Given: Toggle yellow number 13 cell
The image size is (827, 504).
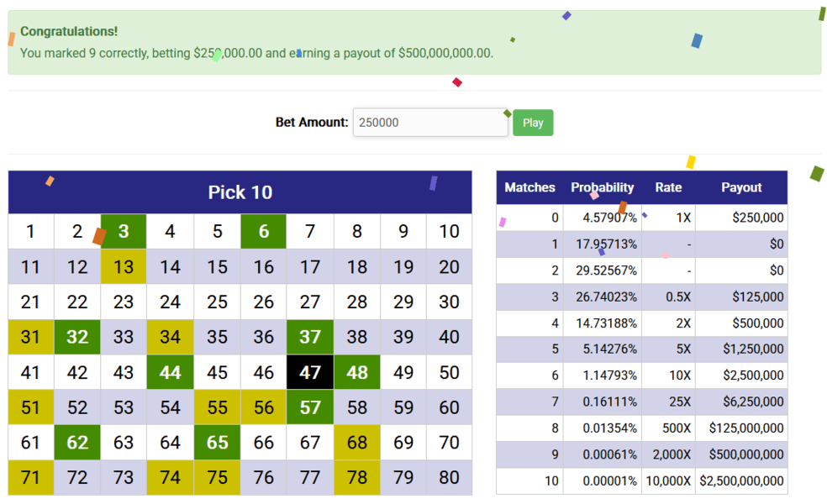Looking at the screenshot, I should pos(124,266).
